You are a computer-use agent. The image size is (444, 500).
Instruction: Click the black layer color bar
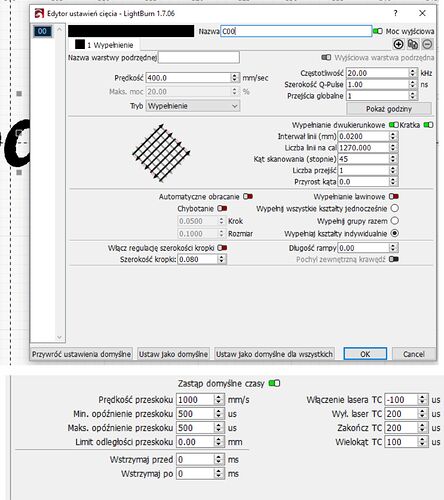coord(131,31)
